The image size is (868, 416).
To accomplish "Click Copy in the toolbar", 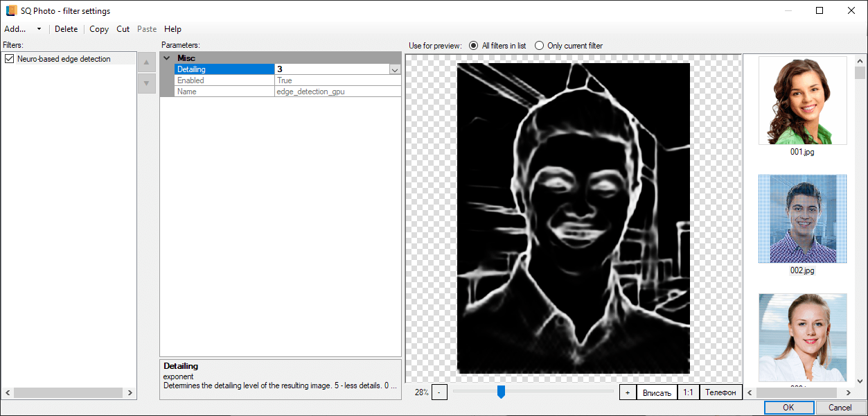I will tap(99, 29).
